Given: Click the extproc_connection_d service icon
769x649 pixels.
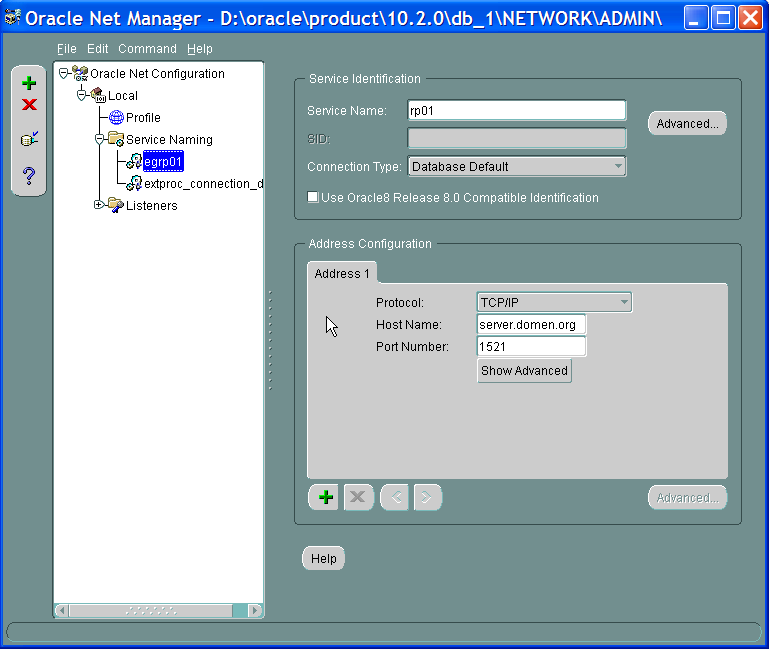Looking at the screenshot, I should [x=134, y=183].
